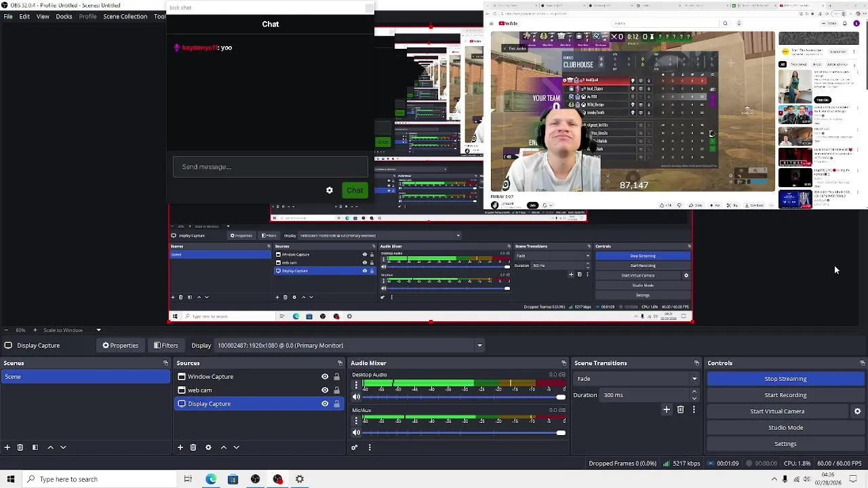Pop out the Audio Mixer dock icon
The image size is (868, 488).
tap(564, 363)
